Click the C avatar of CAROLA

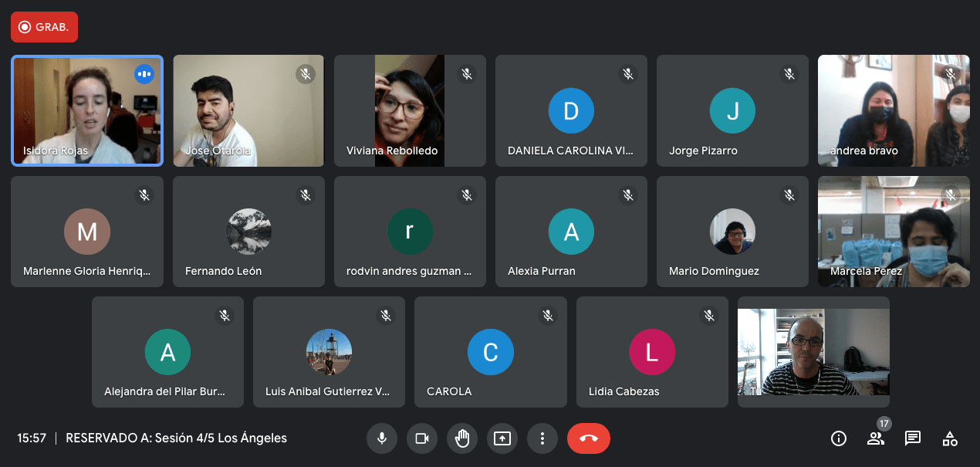coord(490,352)
